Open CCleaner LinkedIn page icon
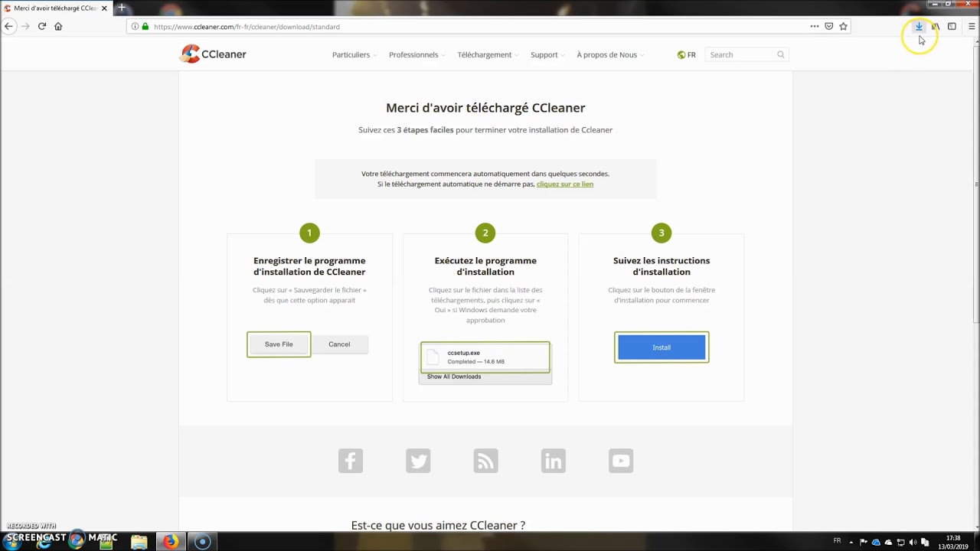 click(553, 461)
